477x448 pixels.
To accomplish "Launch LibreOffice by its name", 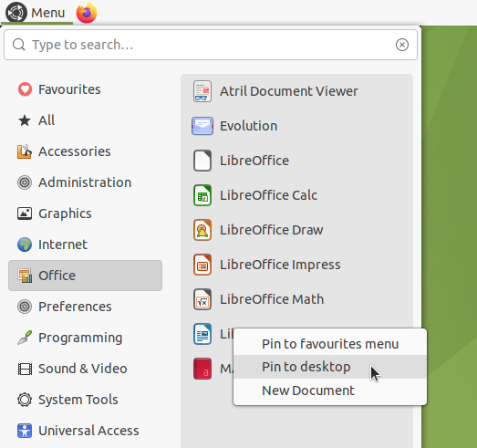I will 254,161.
